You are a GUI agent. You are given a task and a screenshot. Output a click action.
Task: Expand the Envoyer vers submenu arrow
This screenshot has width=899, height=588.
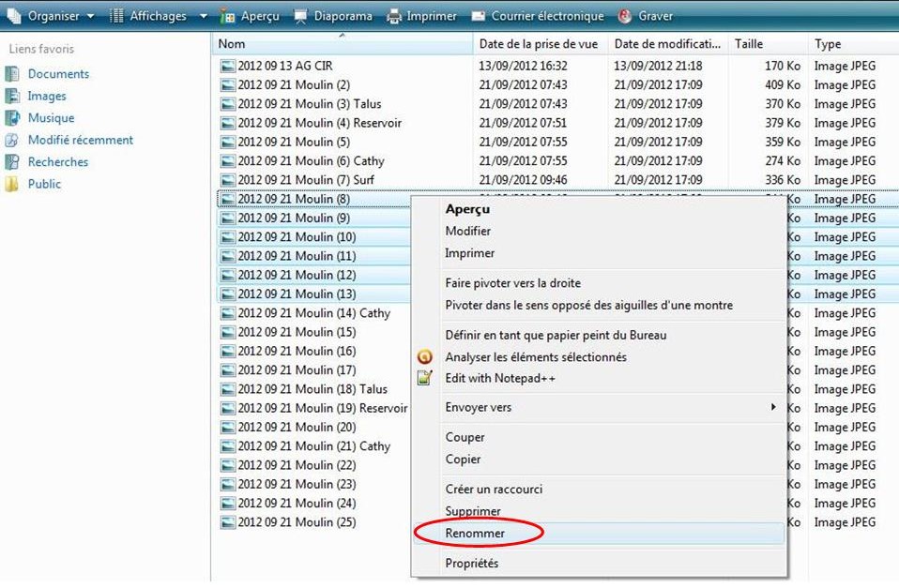[773, 407]
